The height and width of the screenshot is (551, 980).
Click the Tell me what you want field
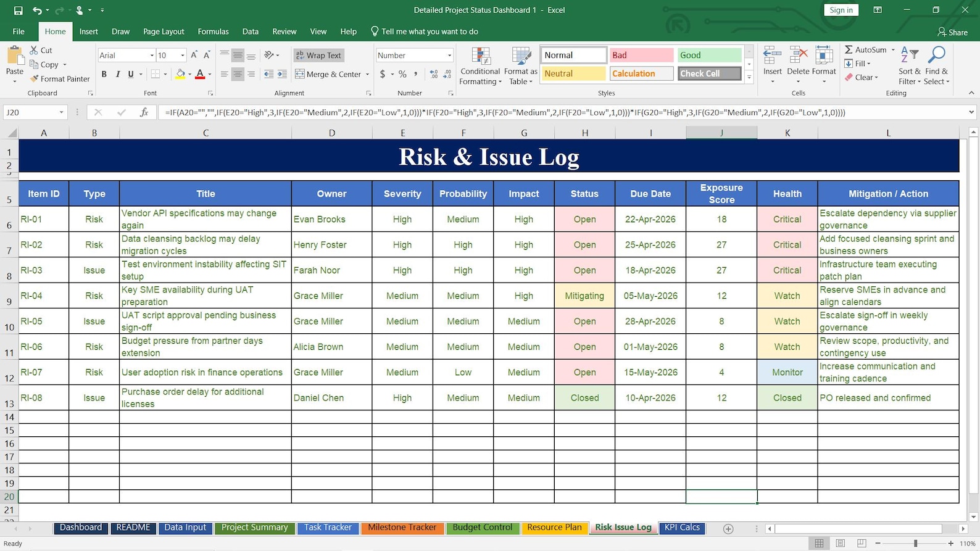point(424,31)
